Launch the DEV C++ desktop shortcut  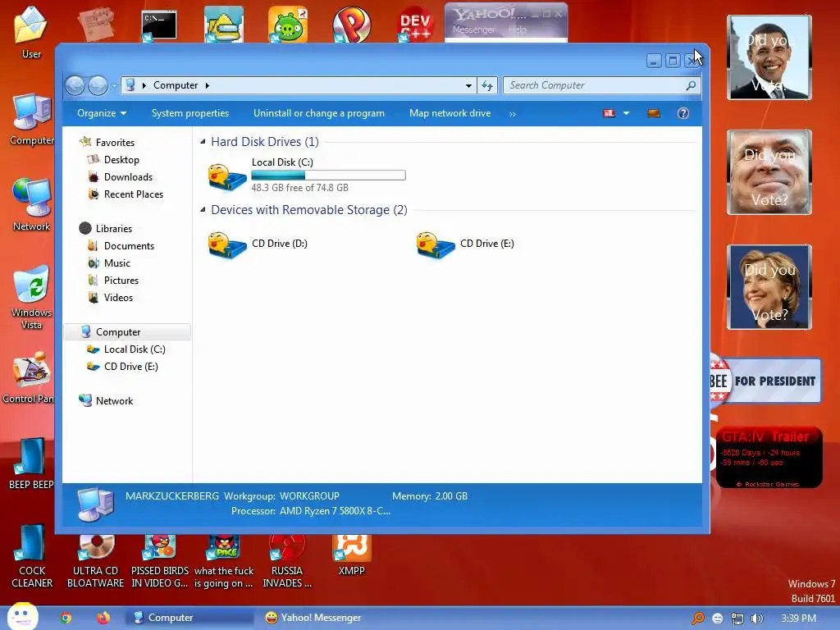click(416, 25)
